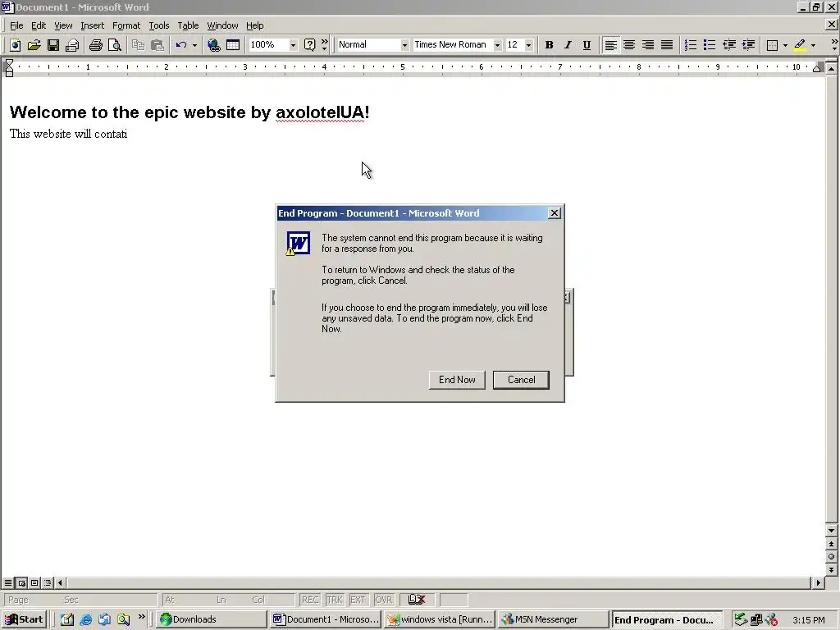The height and width of the screenshot is (630, 840).
Task: Toggle Align Left paragraph alignment
Action: tap(610, 45)
